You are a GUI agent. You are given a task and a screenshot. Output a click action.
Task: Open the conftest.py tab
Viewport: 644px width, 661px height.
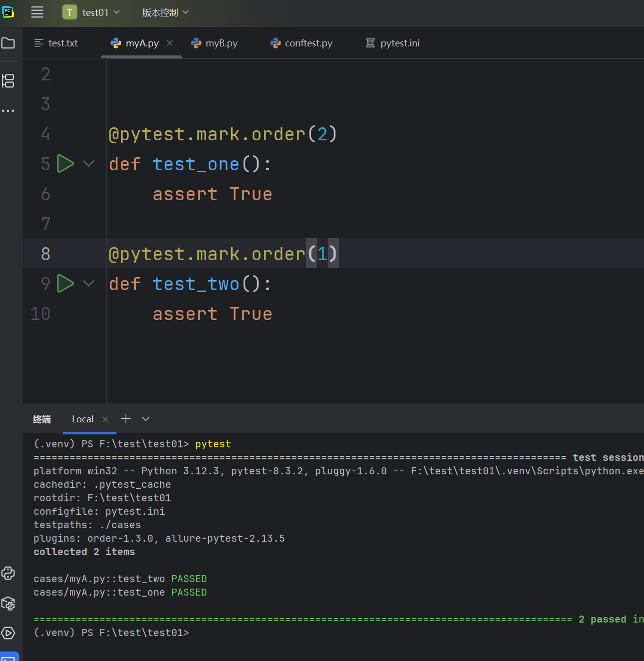(x=302, y=43)
